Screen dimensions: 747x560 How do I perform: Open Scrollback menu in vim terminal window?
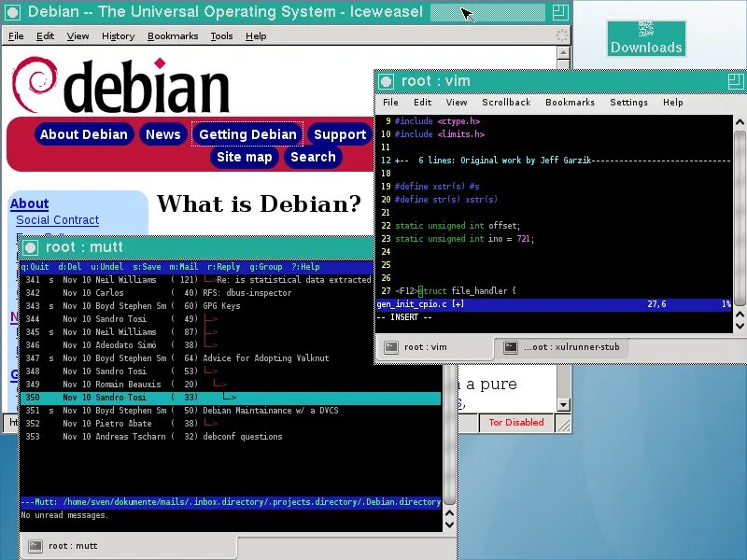tap(506, 103)
